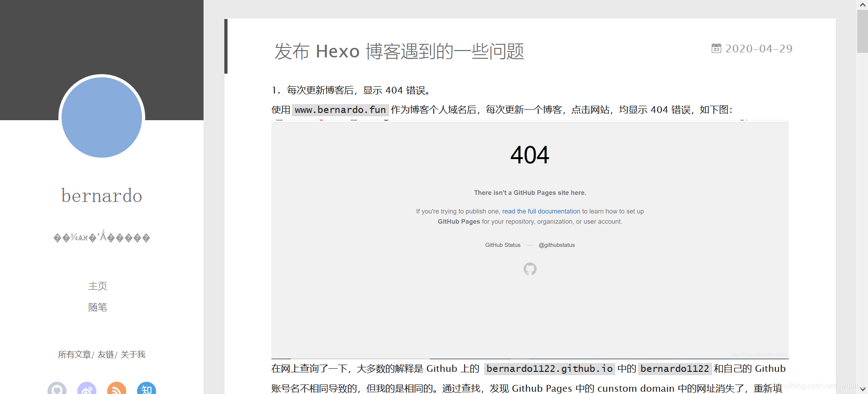The height and width of the screenshot is (394, 868).
Task: Click 'read the full documentation' link
Action: tap(541, 211)
